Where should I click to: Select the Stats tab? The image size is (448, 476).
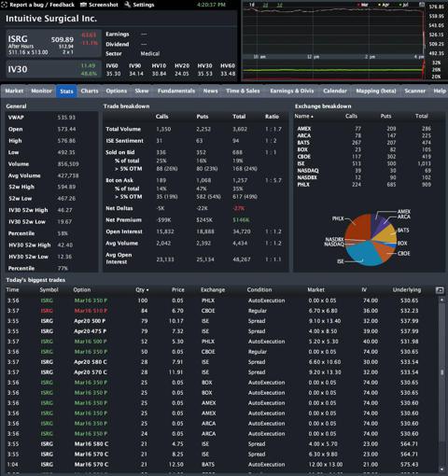[x=66, y=91]
